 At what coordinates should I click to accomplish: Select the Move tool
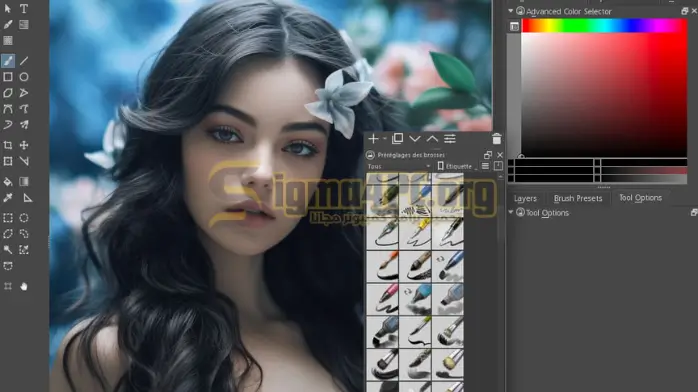tap(24, 145)
